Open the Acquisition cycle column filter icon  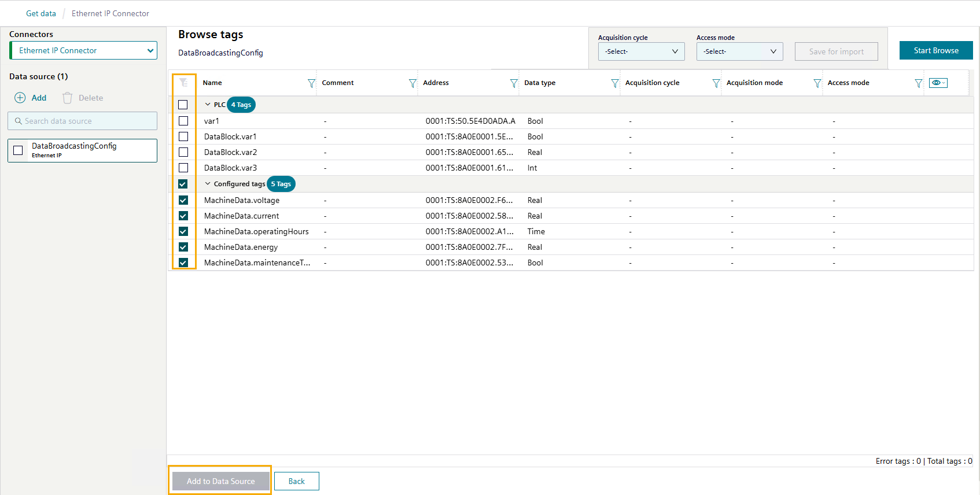tap(716, 83)
